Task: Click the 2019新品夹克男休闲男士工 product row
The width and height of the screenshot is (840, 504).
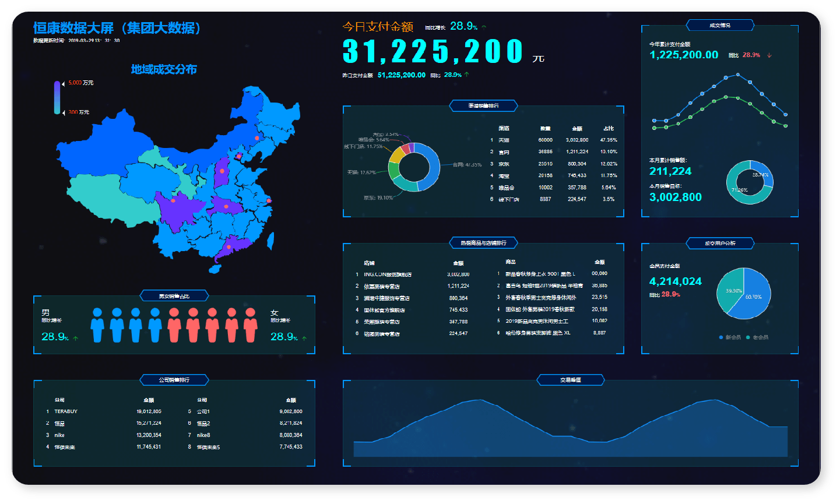Action: 552,321
